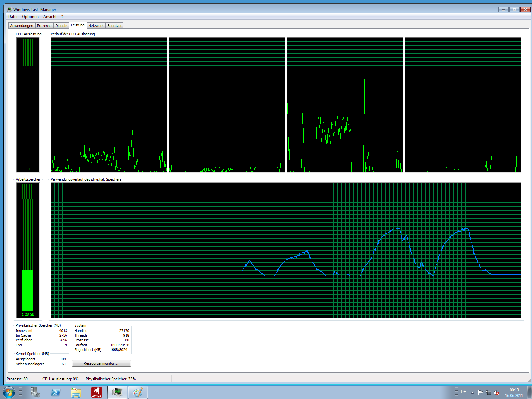Select the Leistung tab

[78, 25]
